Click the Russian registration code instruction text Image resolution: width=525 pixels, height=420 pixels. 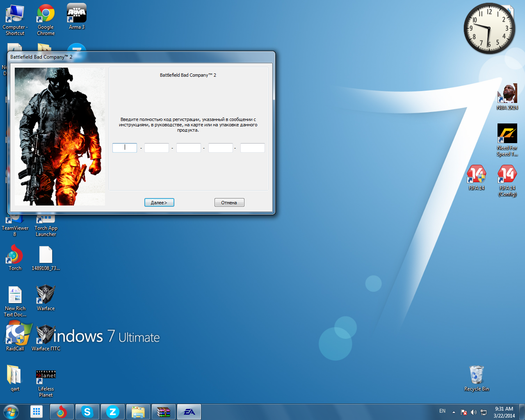pos(188,125)
